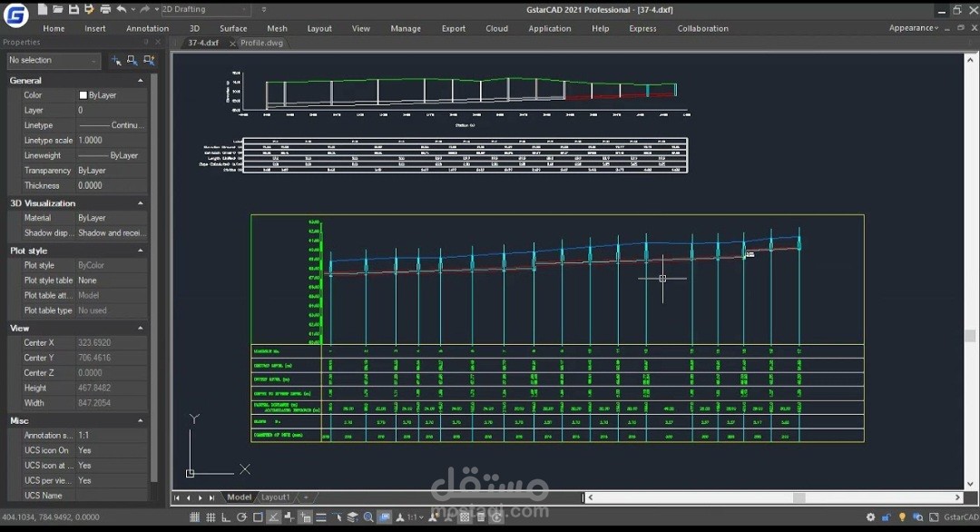
Task: Add a new layout with the plus tab
Action: point(306,497)
